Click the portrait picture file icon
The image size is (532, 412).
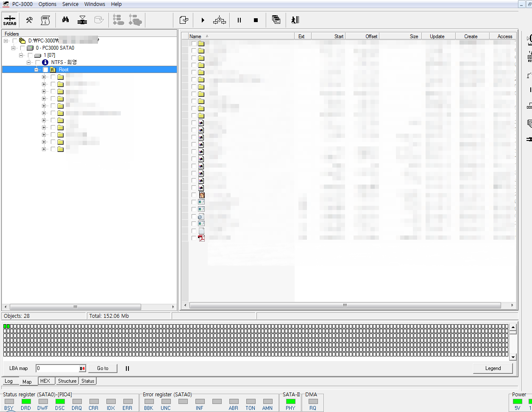(x=201, y=195)
